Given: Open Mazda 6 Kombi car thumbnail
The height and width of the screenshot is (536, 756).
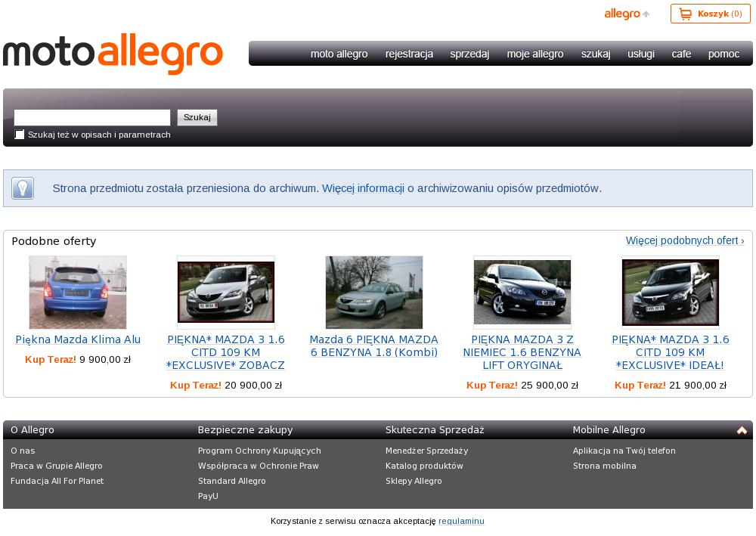Looking at the screenshot, I should (x=374, y=292).
